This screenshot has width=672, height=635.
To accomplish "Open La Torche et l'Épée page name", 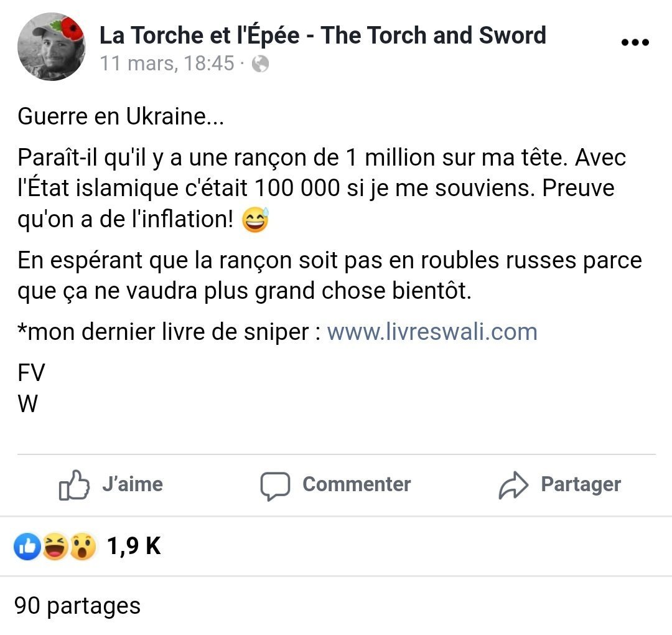I will point(323,35).
